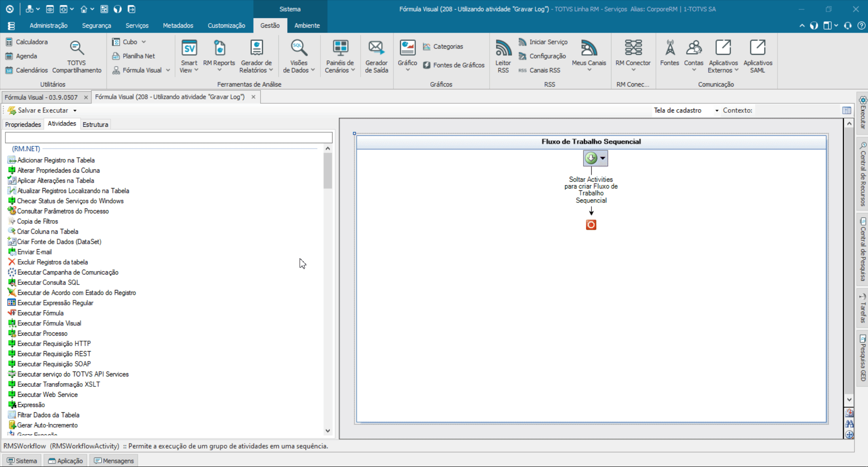Expand the Gráfico dropdown arrow
Screen dimensions: 868x467
(407, 70)
